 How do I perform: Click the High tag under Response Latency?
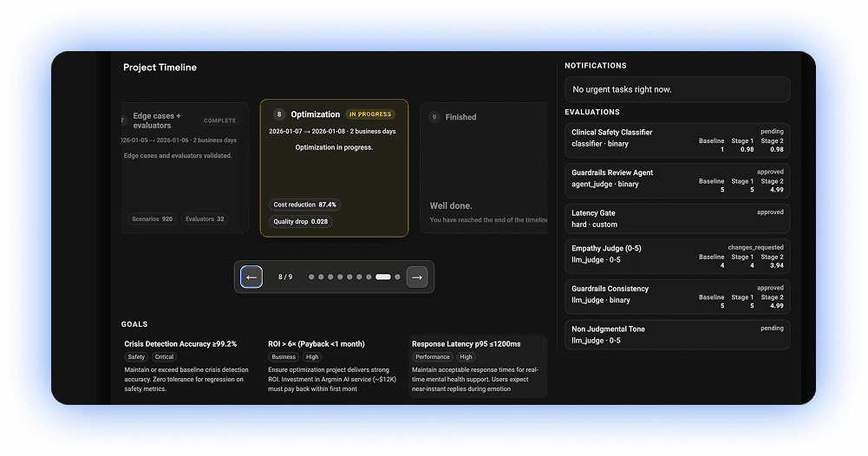tap(467, 357)
